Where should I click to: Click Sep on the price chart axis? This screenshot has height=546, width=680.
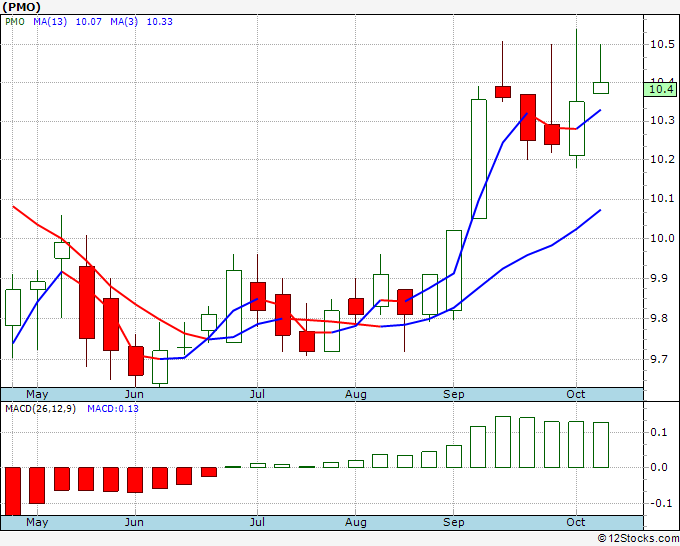click(454, 394)
